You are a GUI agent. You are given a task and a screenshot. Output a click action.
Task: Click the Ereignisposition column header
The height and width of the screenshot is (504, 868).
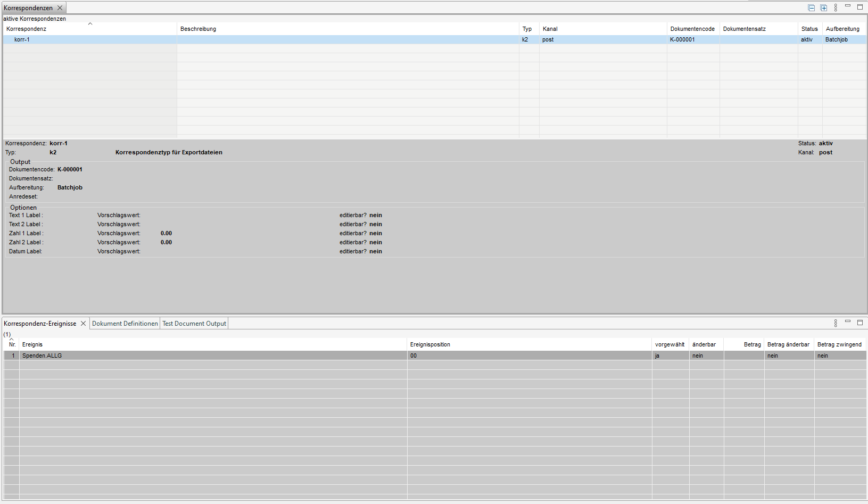coord(430,344)
